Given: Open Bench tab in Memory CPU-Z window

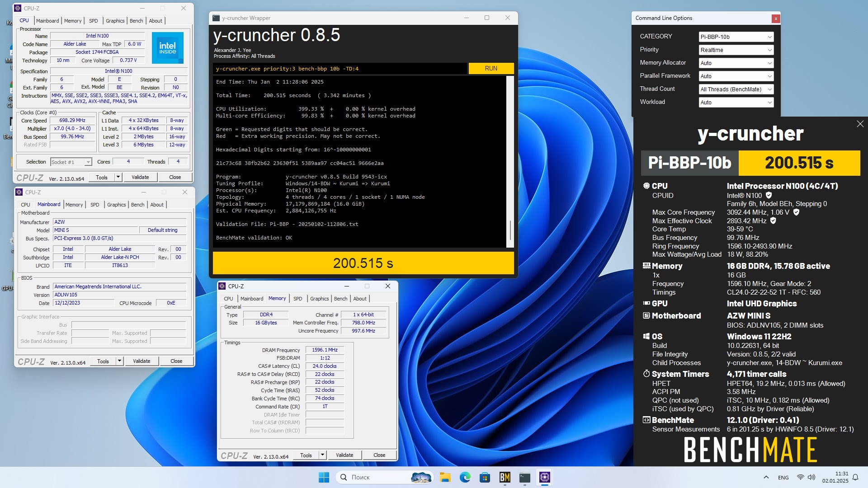Looking at the screenshot, I should [x=340, y=299].
